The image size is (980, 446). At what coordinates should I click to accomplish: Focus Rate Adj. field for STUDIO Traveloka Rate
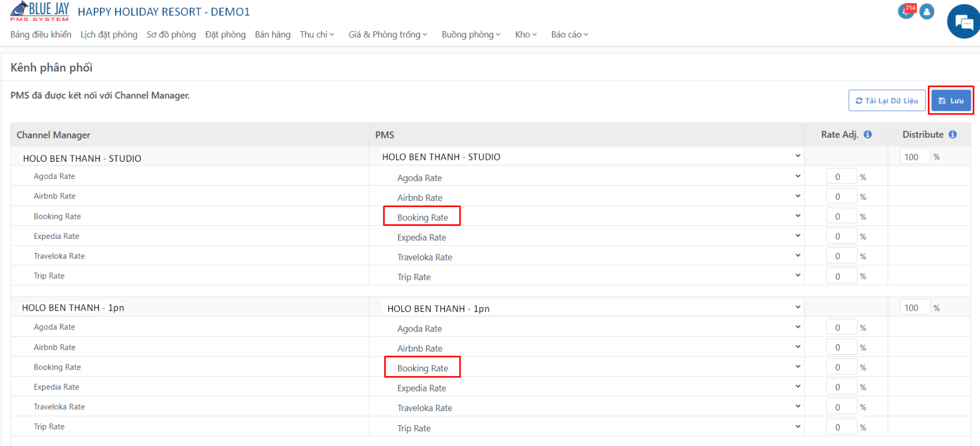pos(842,256)
